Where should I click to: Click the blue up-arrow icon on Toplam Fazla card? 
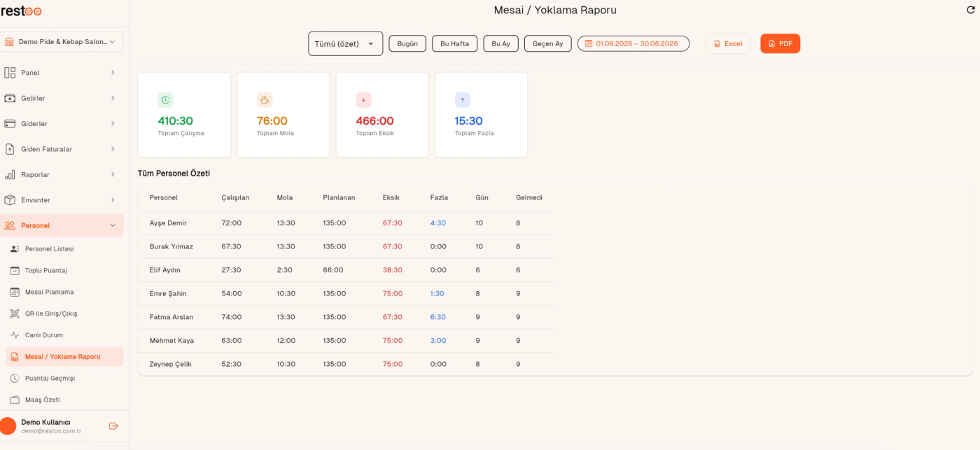pos(463,100)
